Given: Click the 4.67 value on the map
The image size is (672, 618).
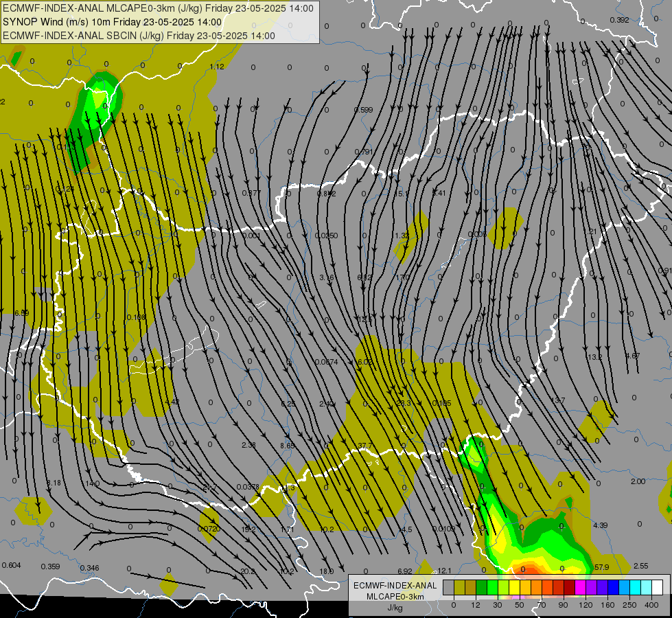Looking at the screenshot, I should point(633,356).
